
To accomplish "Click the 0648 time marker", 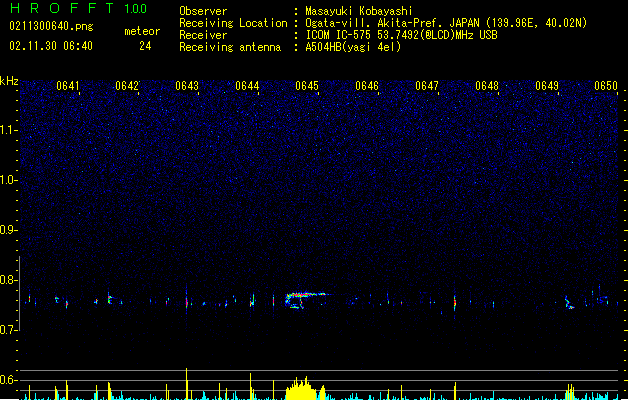I will 487,86.
